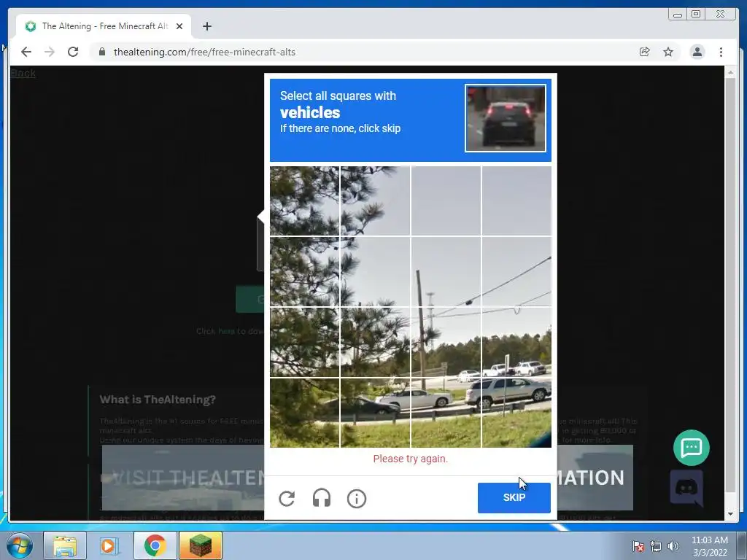Select captcha square with distant parked cars
Image resolution: width=747 pixels, height=560 pixels.
point(516,343)
